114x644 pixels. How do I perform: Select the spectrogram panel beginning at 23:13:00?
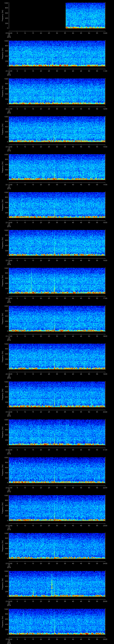click(x=57, y=167)
